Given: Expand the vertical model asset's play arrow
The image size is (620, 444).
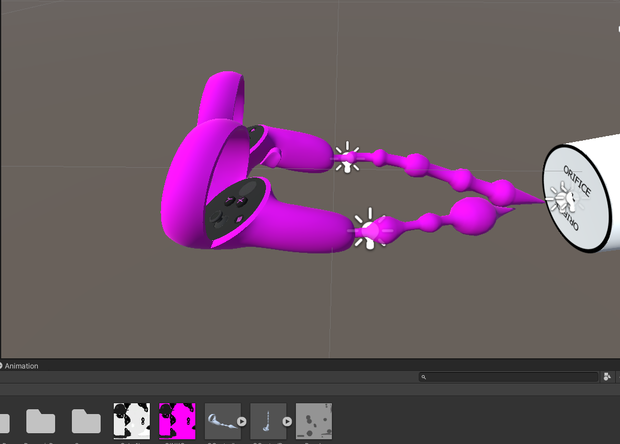Looking at the screenshot, I should (x=287, y=421).
